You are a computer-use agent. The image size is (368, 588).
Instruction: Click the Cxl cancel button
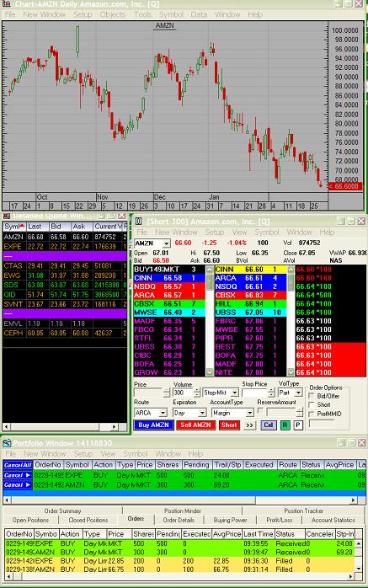tap(269, 425)
